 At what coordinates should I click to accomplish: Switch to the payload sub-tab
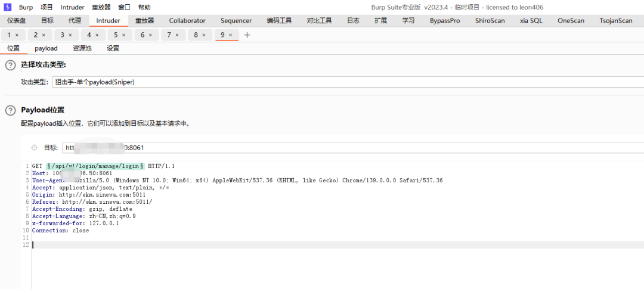pos(46,48)
